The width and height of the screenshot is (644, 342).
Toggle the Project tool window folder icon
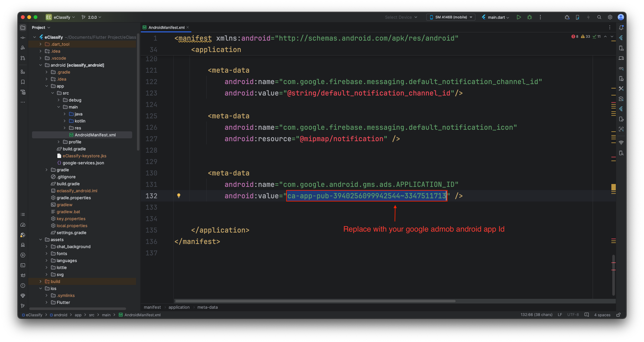[x=23, y=28]
